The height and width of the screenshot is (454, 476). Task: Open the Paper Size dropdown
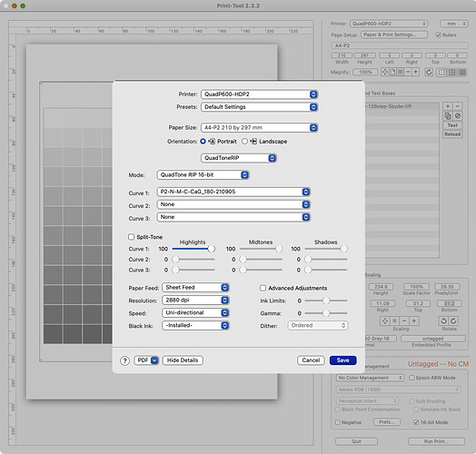[x=259, y=127]
